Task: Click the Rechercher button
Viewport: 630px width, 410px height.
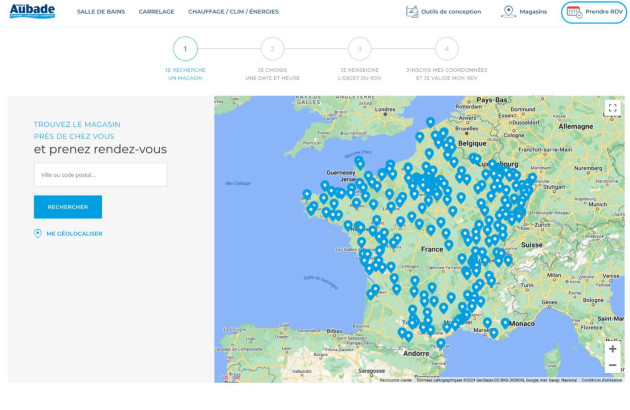Action: click(x=68, y=207)
